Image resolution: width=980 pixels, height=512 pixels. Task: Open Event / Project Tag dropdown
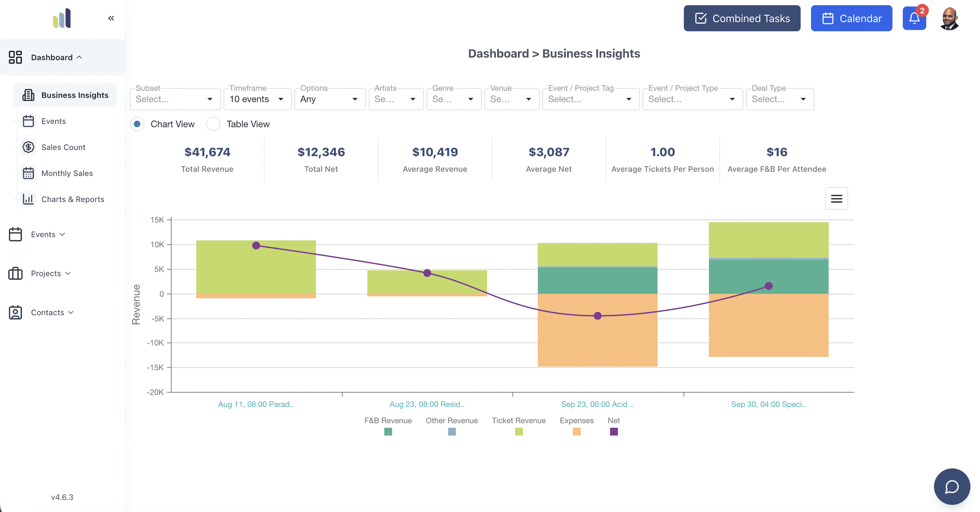[591, 99]
